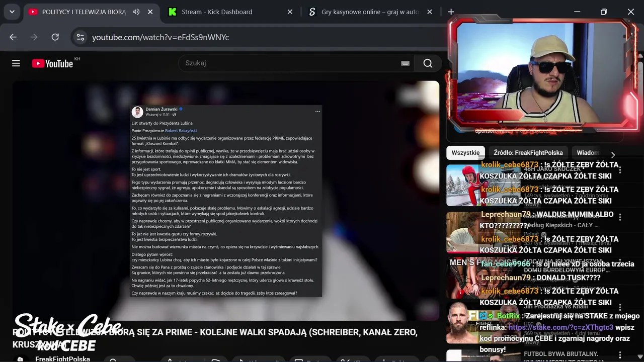The height and width of the screenshot is (362, 644).
Task: Go to YouTube home via the logo
Action: click(52, 63)
